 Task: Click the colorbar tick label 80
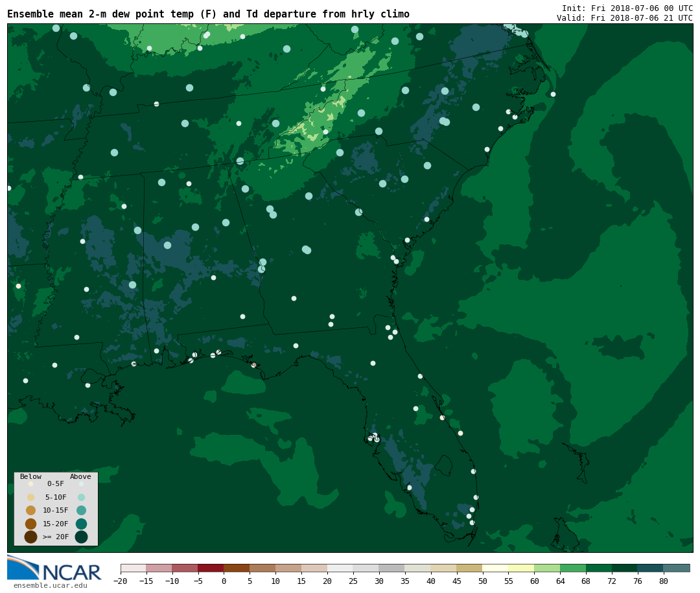click(664, 581)
